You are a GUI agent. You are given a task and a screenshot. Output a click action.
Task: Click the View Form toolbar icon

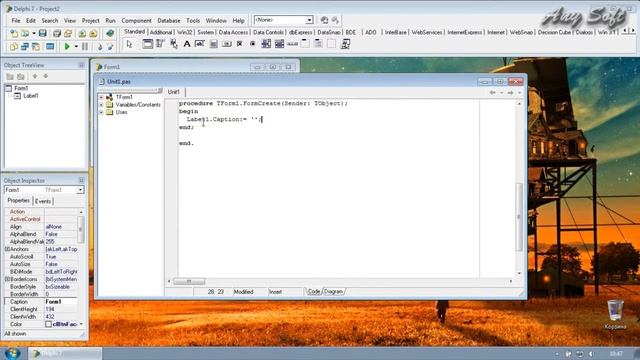tap(25, 47)
